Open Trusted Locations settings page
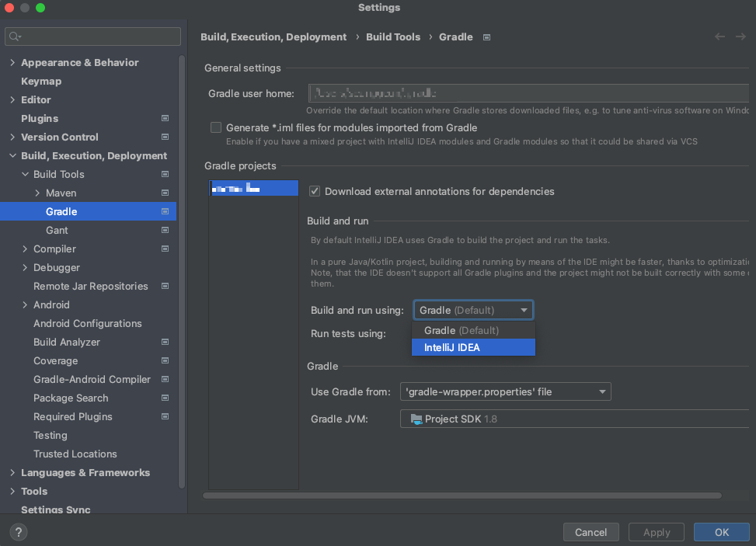This screenshot has width=756, height=546. (75, 454)
